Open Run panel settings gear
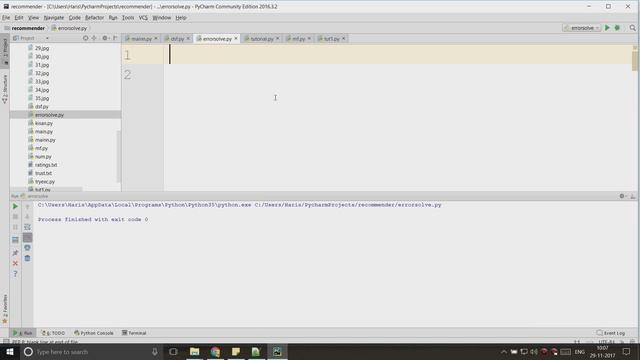 (x=622, y=196)
